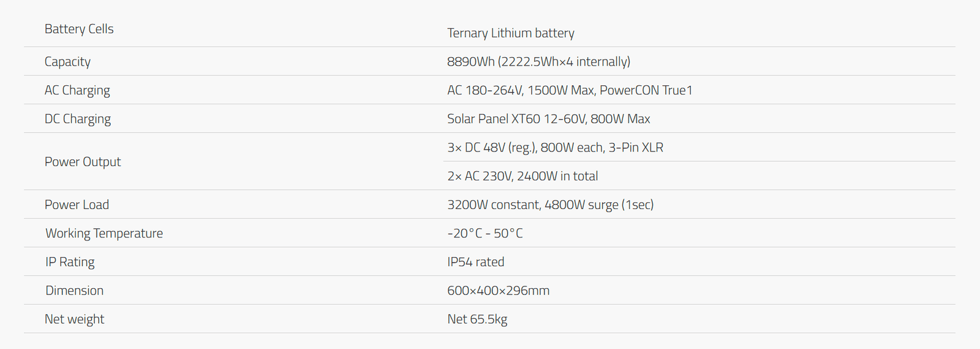Screen dimensions: 980x349
Task: Click the Dimension label
Action: tap(75, 291)
